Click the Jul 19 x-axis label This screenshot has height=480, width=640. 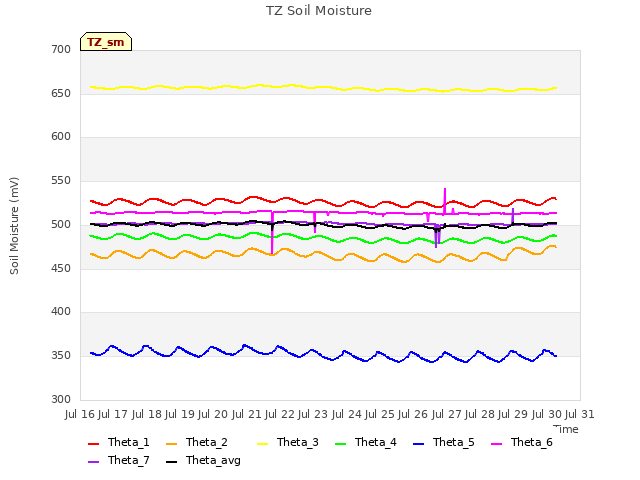180,414
